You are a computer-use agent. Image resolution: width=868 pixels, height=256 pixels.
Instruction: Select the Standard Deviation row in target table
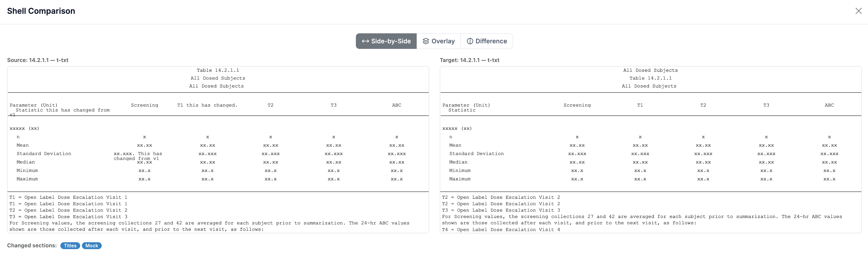476,154
